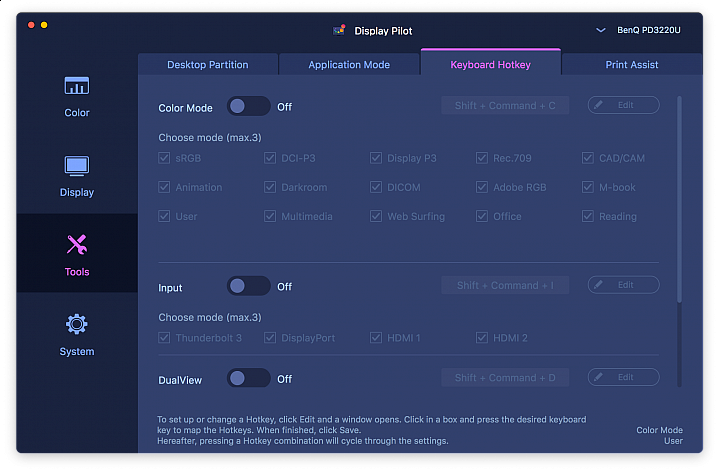Uncheck the Animation checkbox
The width and height of the screenshot is (720, 474).
click(164, 187)
